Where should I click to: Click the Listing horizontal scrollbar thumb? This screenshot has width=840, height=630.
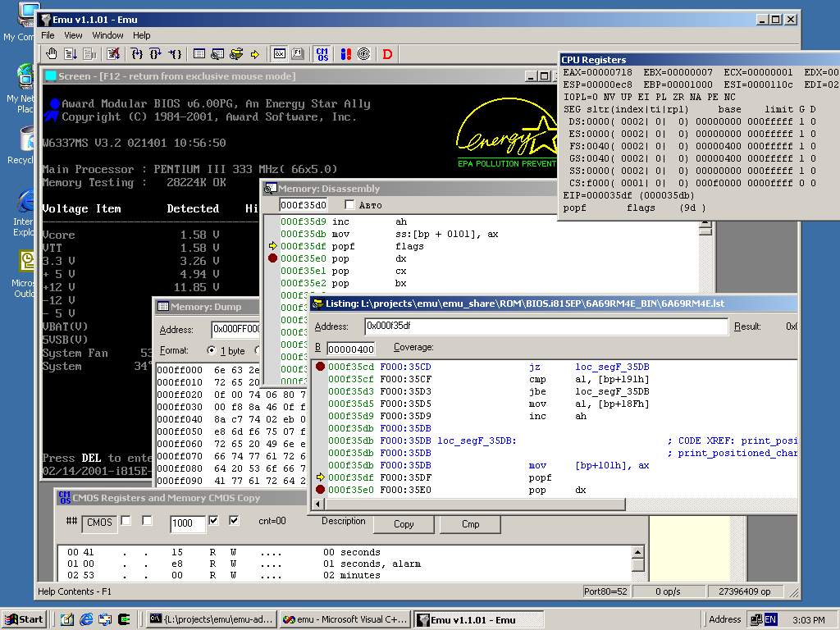click(474, 504)
